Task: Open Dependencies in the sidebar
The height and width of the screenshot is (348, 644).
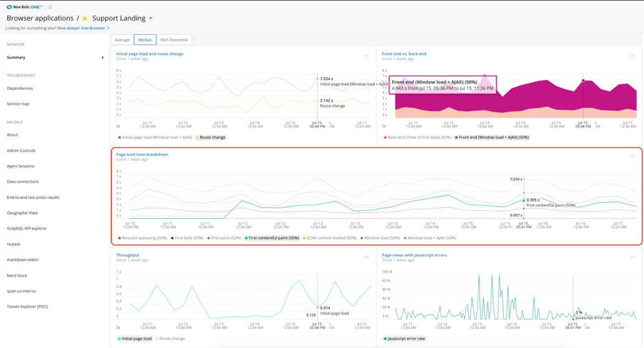Action: click(x=20, y=89)
